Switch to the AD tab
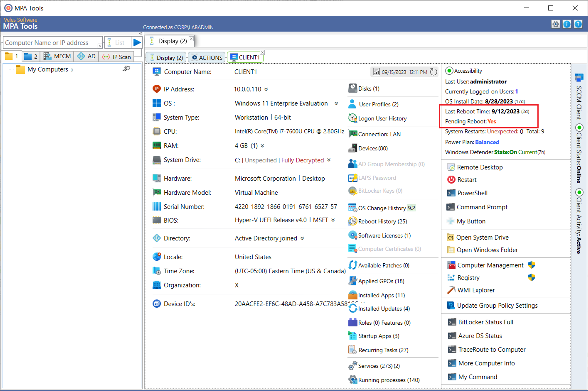 pyautogui.click(x=86, y=56)
